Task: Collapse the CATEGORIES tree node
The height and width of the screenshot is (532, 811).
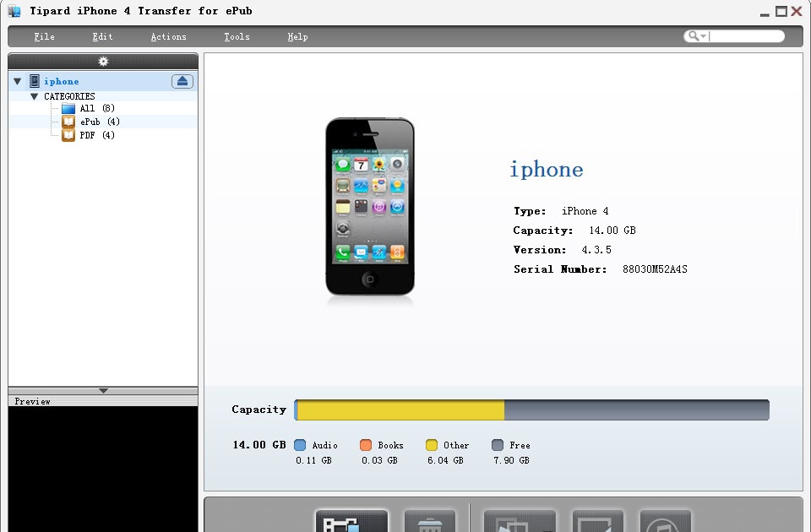Action: [x=34, y=96]
